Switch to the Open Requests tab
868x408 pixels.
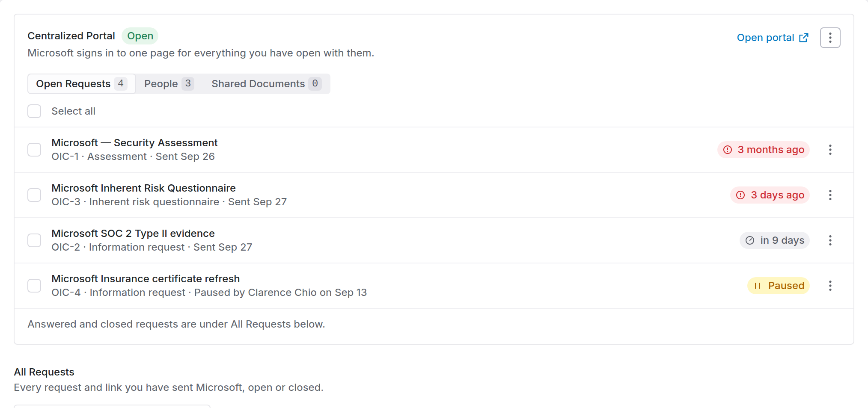[81, 84]
